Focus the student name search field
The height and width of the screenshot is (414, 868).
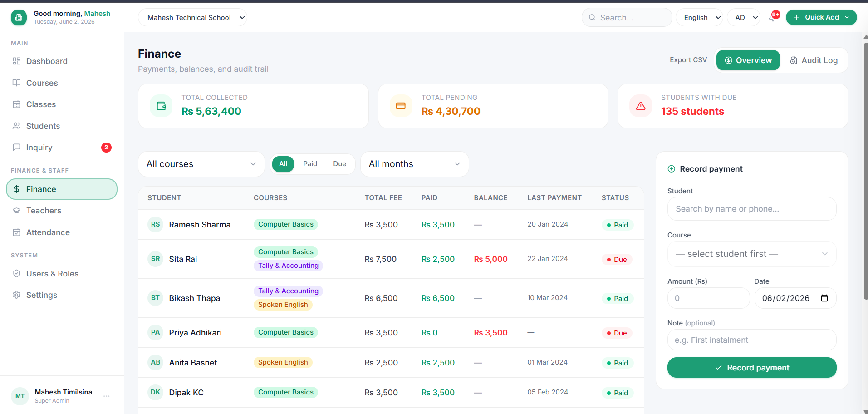(752, 209)
